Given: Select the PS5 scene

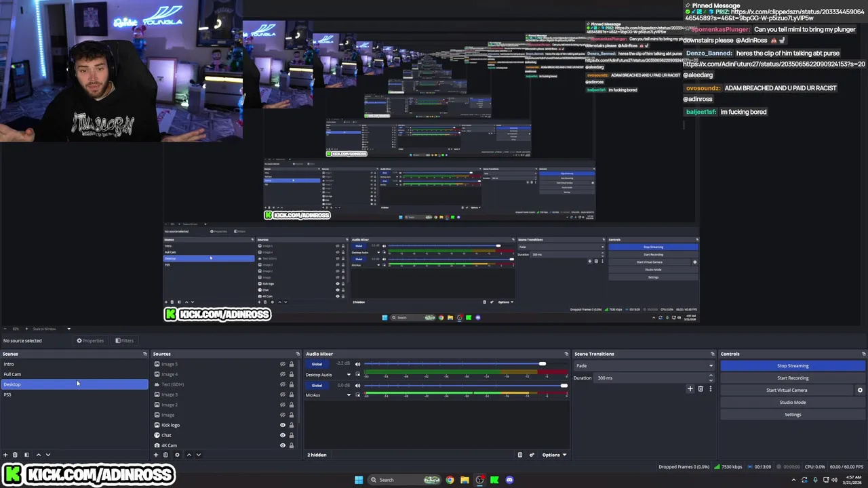Looking at the screenshot, I should pos(75,394).
